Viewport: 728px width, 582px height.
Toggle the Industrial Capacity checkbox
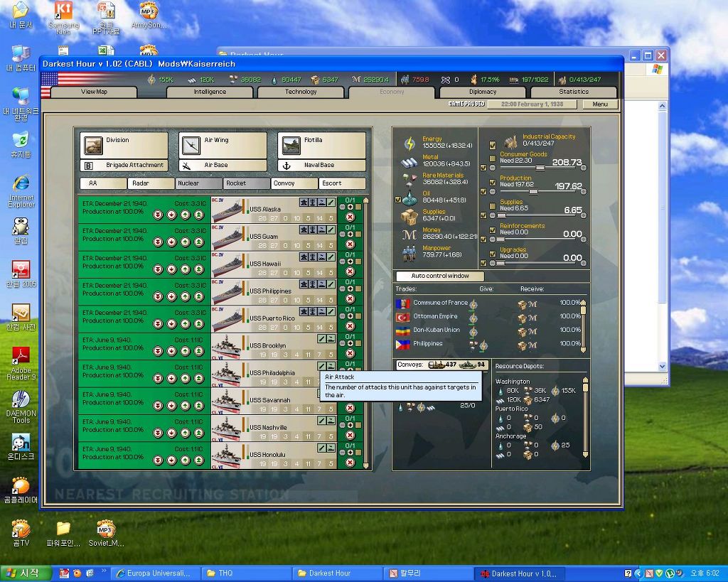coord(493,145)
